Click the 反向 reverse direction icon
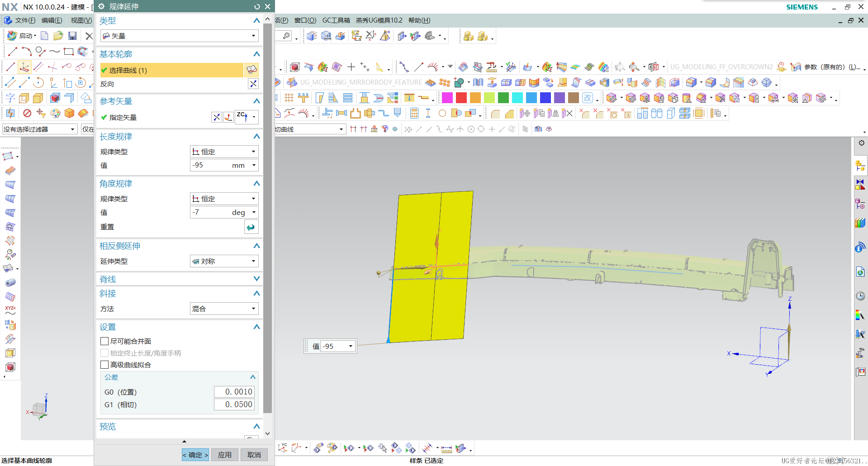868x466 pixels. pos(253,84)
